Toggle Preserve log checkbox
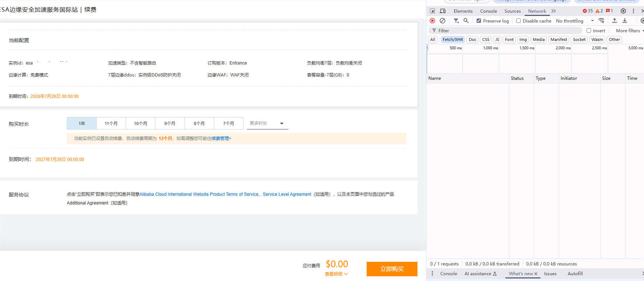The image size is (644, 281). pos(479,21)
